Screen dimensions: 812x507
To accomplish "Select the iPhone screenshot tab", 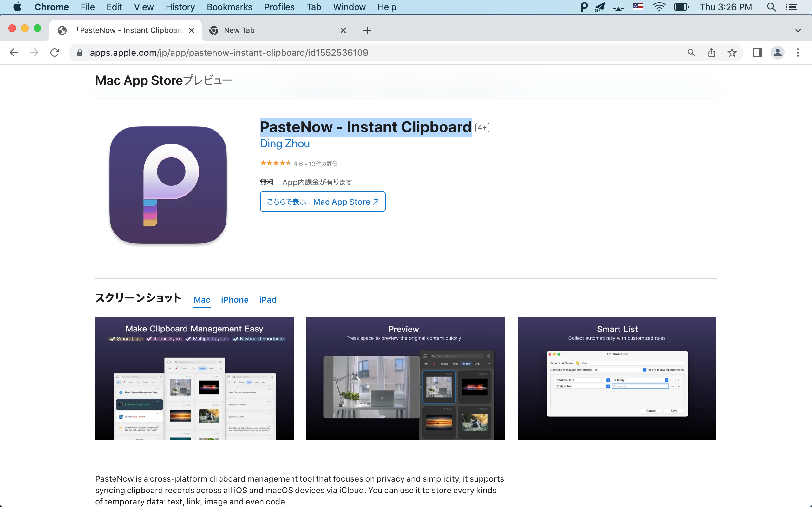I will [x=235, y=300].
